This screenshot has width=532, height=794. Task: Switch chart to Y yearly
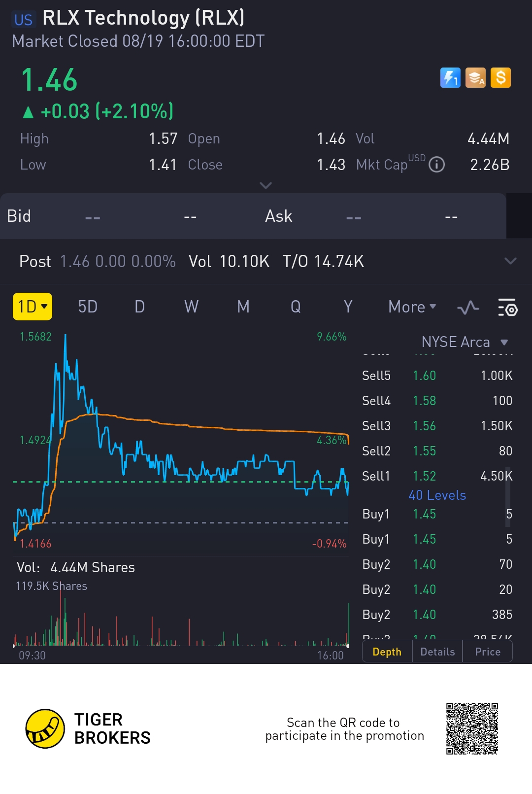point(348,307)
